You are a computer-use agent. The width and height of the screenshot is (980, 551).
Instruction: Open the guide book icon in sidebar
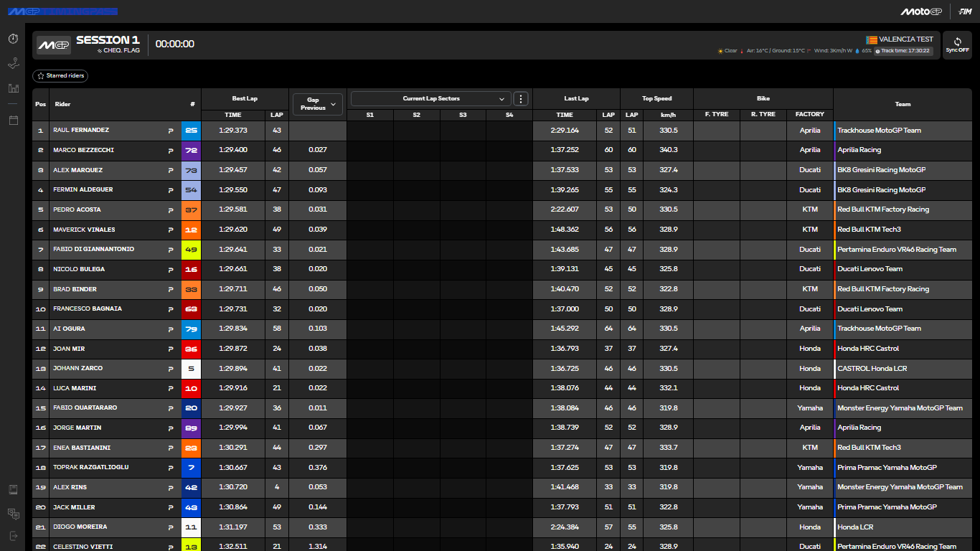(13, 489)
